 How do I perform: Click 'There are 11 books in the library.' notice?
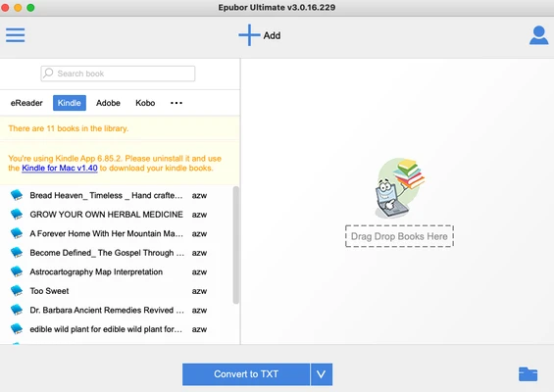tap(69, 128)
